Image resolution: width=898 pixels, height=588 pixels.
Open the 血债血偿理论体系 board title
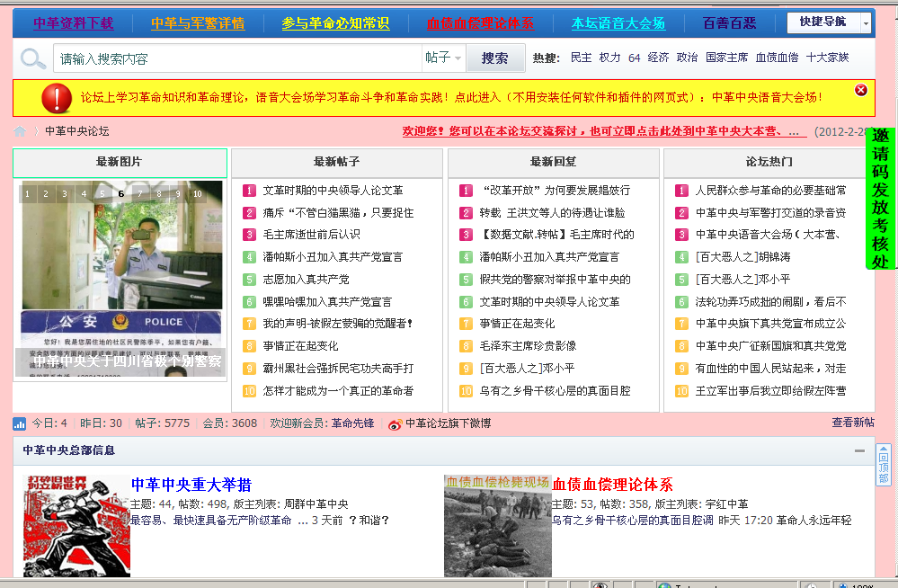tap(612, 485)
